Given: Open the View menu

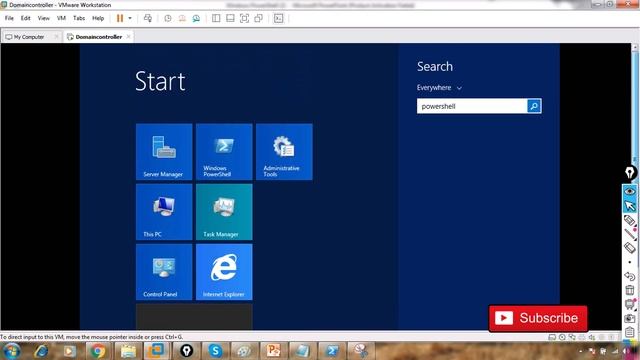Looking at the screenshot, I should 43,18.
